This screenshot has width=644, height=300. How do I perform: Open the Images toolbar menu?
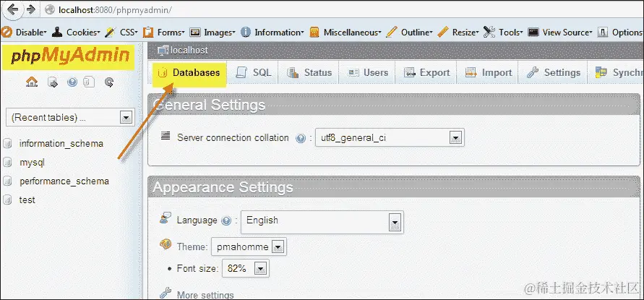click(x=212, y=32)
